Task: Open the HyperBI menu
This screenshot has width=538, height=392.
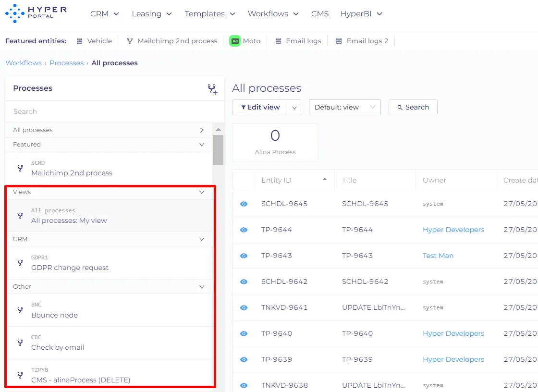Action: [361, 14]
